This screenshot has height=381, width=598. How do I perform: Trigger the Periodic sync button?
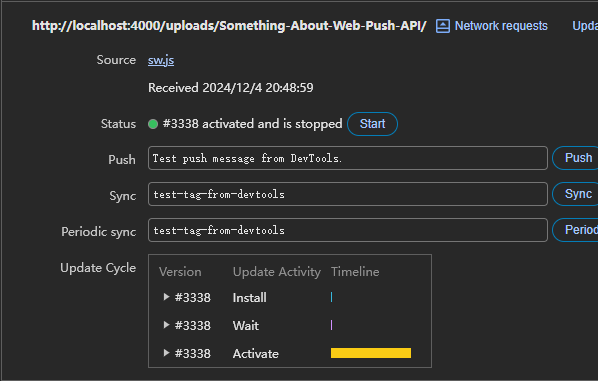pos(576,230)
